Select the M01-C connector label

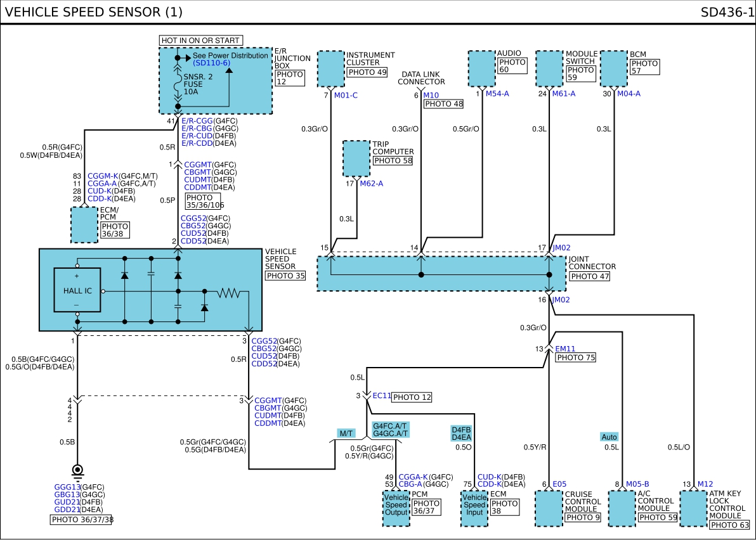pyautogui.click(x=346, y=95)
